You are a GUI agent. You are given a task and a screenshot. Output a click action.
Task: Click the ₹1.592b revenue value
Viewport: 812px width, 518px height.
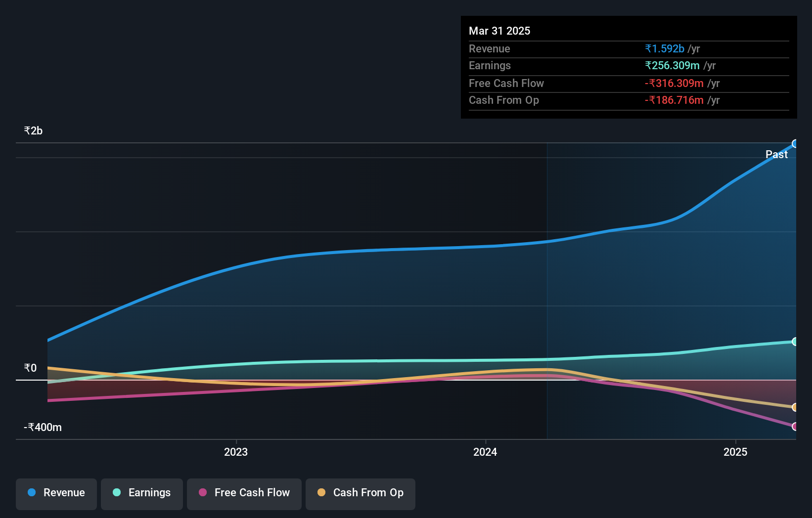tap(665, 48)
